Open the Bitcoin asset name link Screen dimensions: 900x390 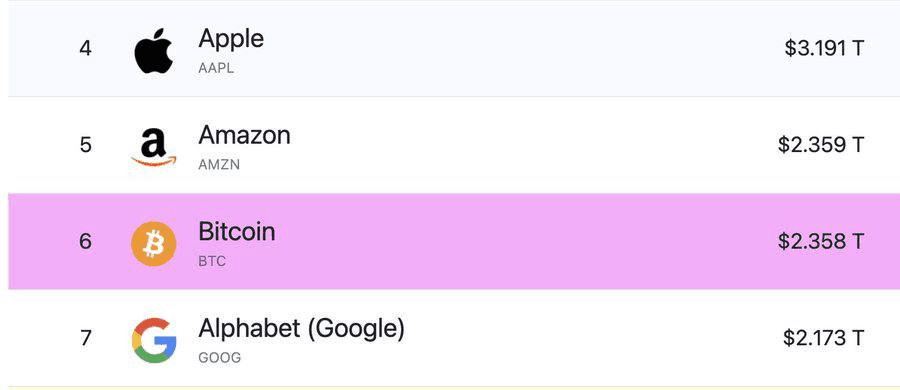[x=236, y=232]
